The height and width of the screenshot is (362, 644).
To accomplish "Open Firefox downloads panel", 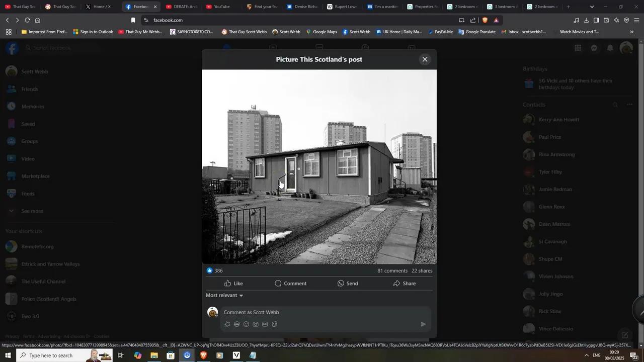I will (x=586, y=20).
